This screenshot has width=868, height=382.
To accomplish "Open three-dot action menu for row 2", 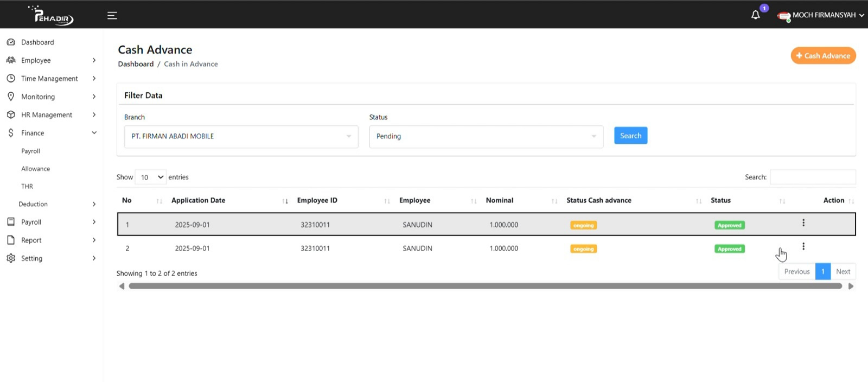I will click(x=803, y=247).
